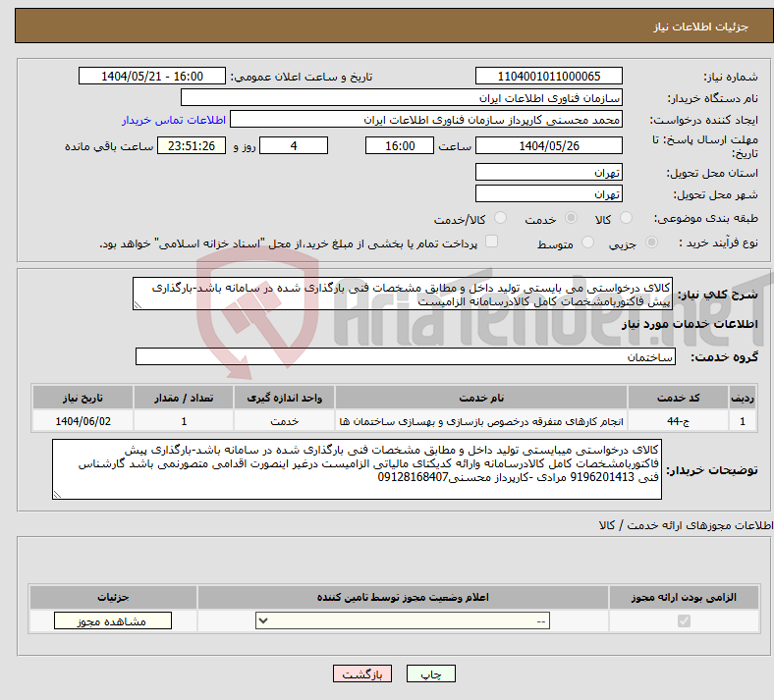
Task: Open the license status dropdown
Action: coord(403,620)
